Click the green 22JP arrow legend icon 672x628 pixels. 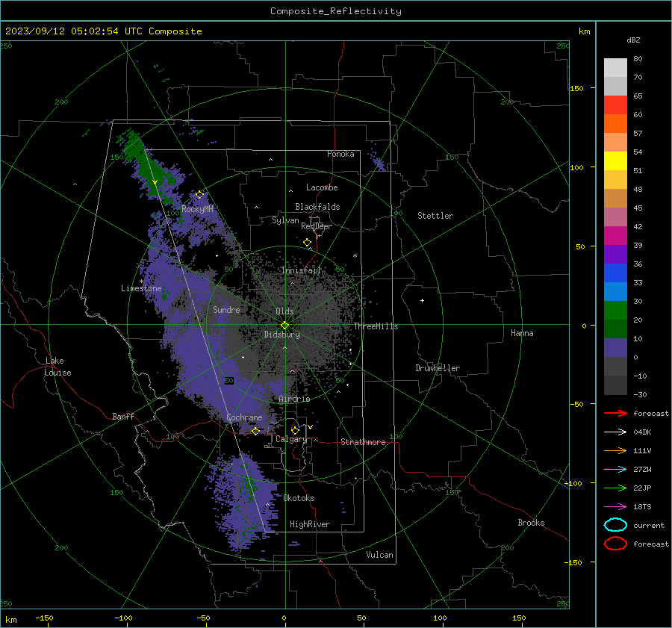(x=615, y=488)
